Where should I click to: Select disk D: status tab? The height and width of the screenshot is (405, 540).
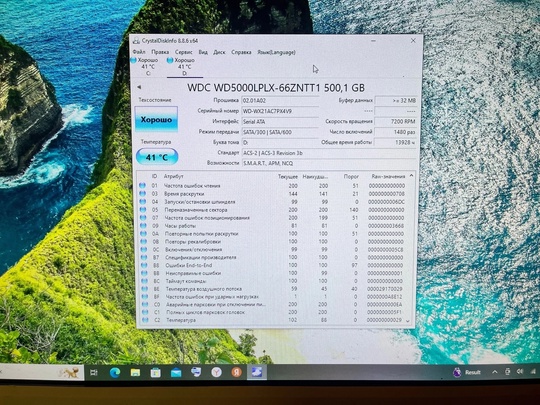(x=183, y=66)
